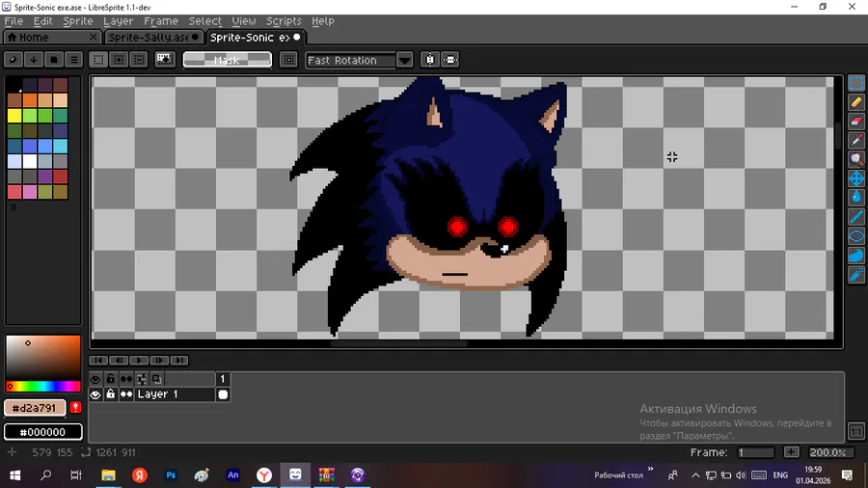Viewport: 868px width, 488px height.
Task: Open the Sprite menu
Action: 77,21
